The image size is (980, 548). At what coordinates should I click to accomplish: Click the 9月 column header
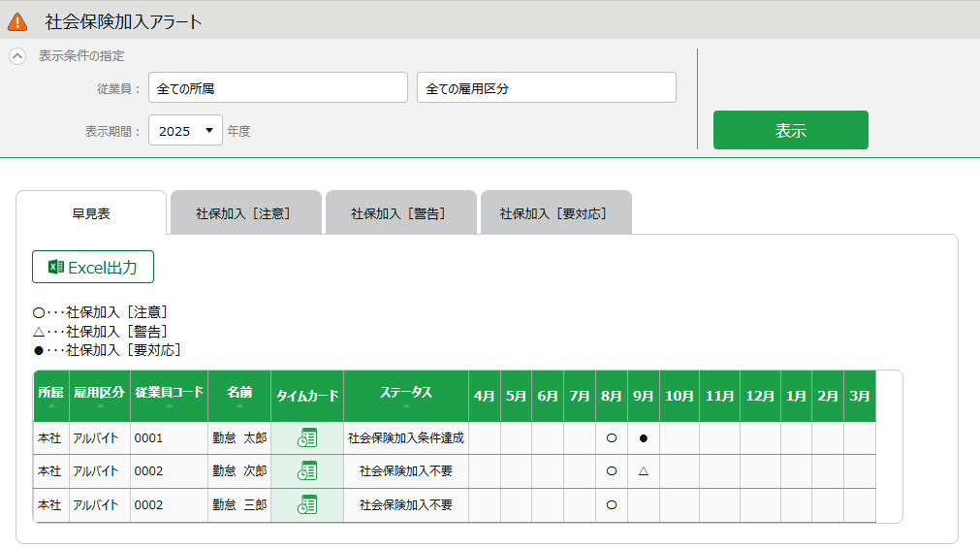click(x=643, y=396)
